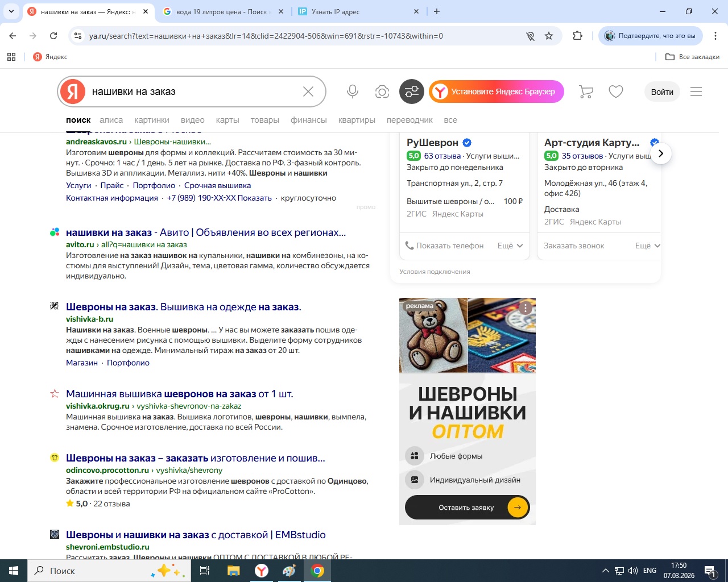This screenshot has height=582, width=728.
Task: Show hidden system tray icons
Action: 605,571
